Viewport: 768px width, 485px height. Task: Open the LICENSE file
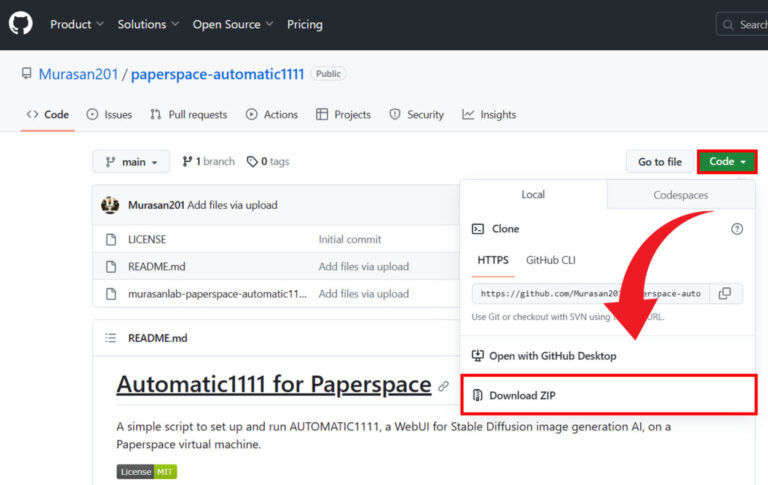(147, 240)
